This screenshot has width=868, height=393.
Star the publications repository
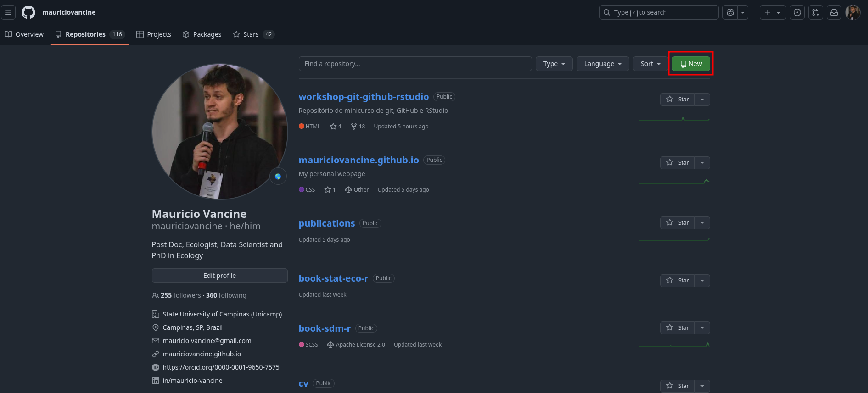[678, 223]
